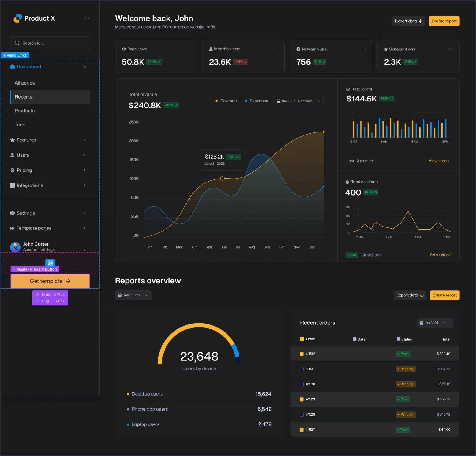This screenshot has width=476, height=456.
Task: Open the Jan 2024 - Dec 2024 date range dropdown
Action: click(x=298, y=101)
